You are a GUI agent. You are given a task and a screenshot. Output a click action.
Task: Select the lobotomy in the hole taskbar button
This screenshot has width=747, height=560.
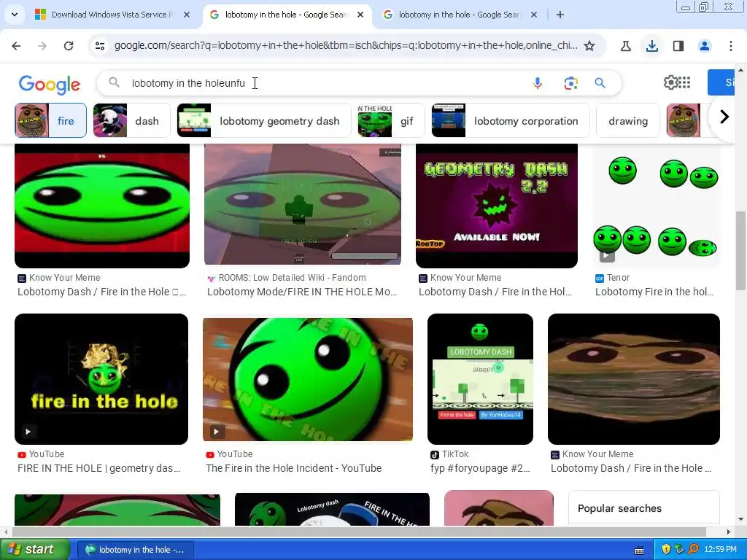[x=135, y=550]
